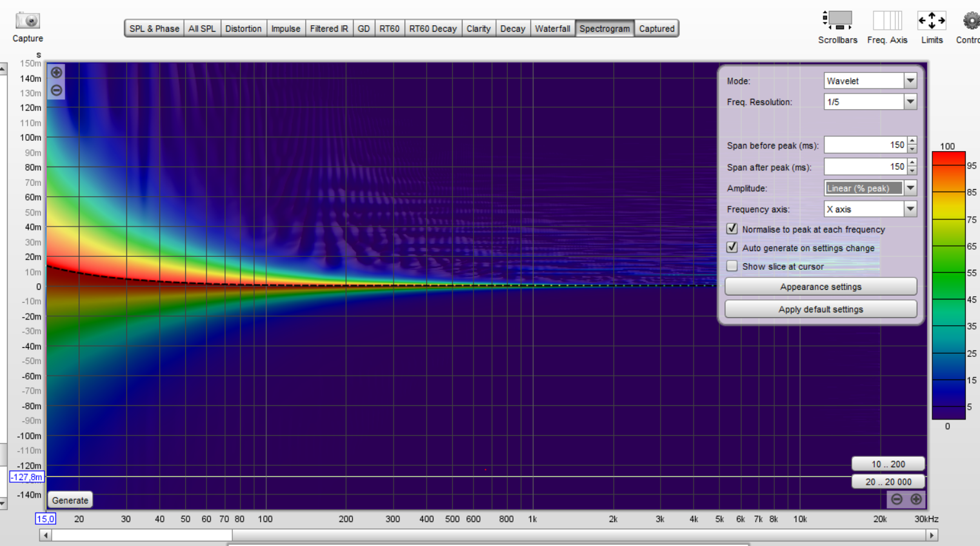Uncheck Auto generate on settings change
Image resolution: width=980 pixels, height=546 pixels.
pyautogui.click(x=732, y=247)
